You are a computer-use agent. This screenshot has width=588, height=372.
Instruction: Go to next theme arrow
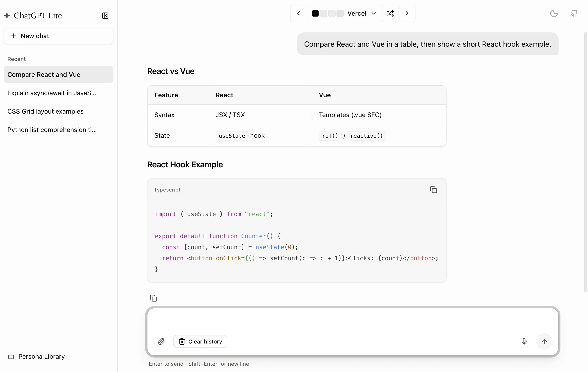(x=407, y=13)
